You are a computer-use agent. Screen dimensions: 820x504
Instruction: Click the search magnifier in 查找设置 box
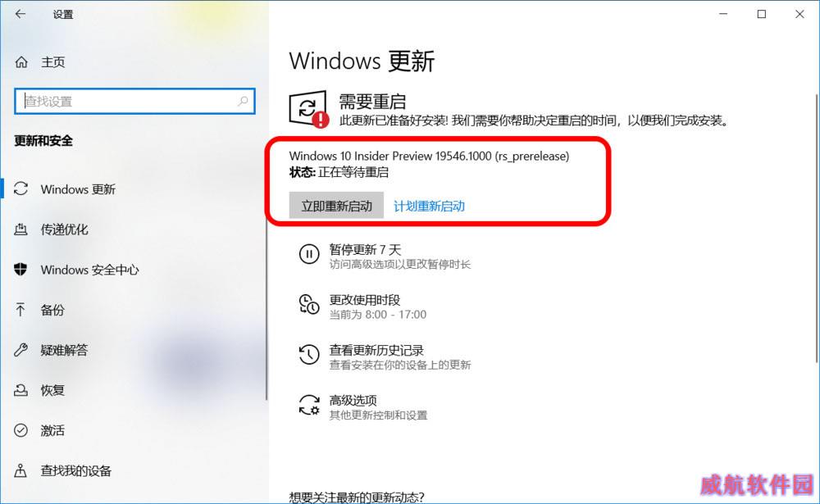point(244,101)
